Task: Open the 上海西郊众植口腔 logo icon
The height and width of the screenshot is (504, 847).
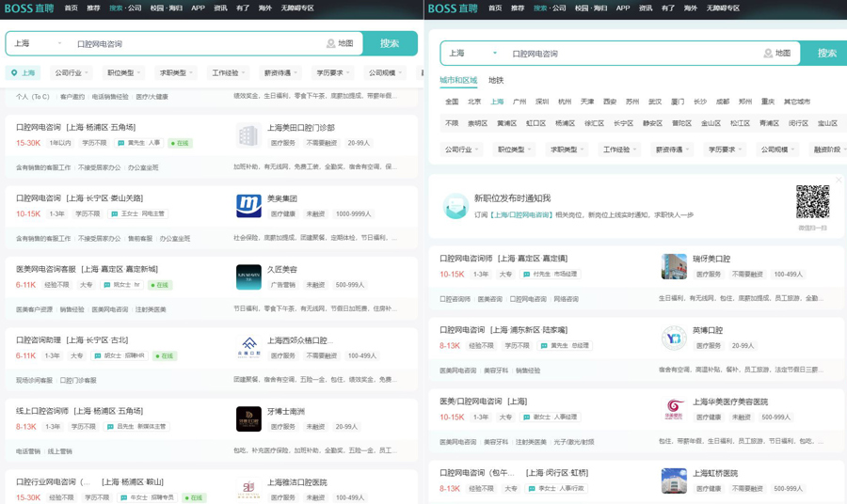Action: 248,348
